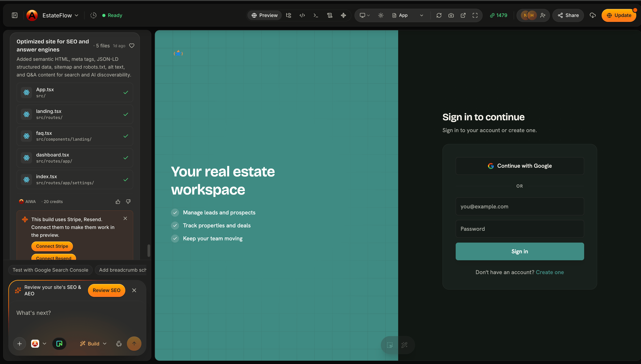Take a screenshot with camera icon
The width and height of the screenshot is (641, 364).
point(451,15)
